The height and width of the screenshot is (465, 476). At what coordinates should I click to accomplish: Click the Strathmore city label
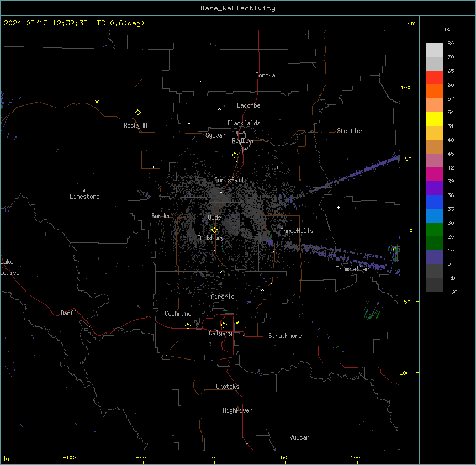point(285,336)
